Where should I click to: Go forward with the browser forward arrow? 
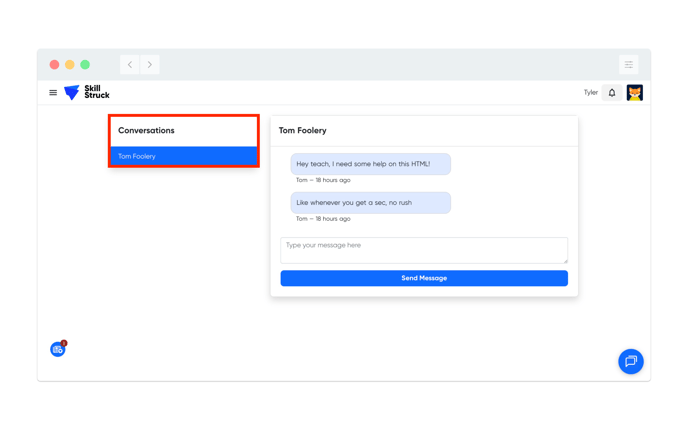point(150,65)
